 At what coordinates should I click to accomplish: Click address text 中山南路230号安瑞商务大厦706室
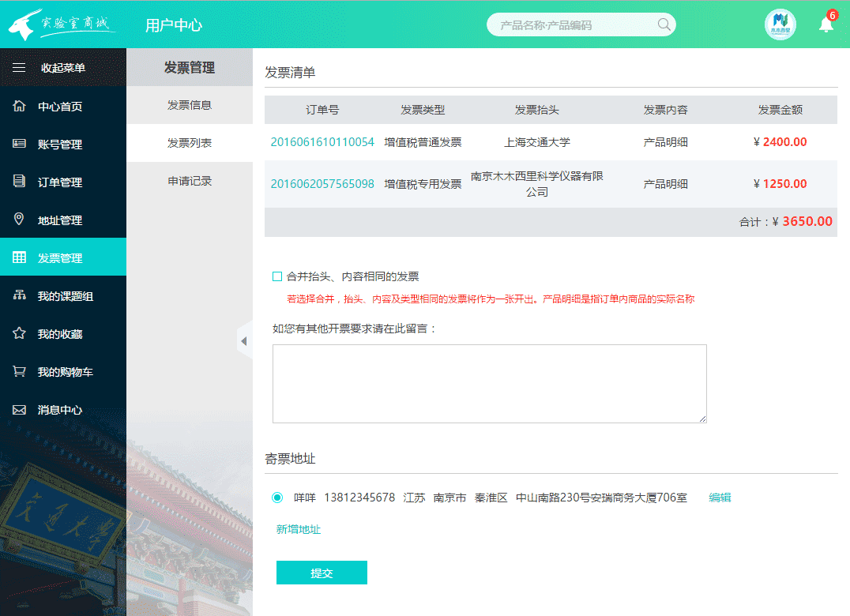(601, 498)
